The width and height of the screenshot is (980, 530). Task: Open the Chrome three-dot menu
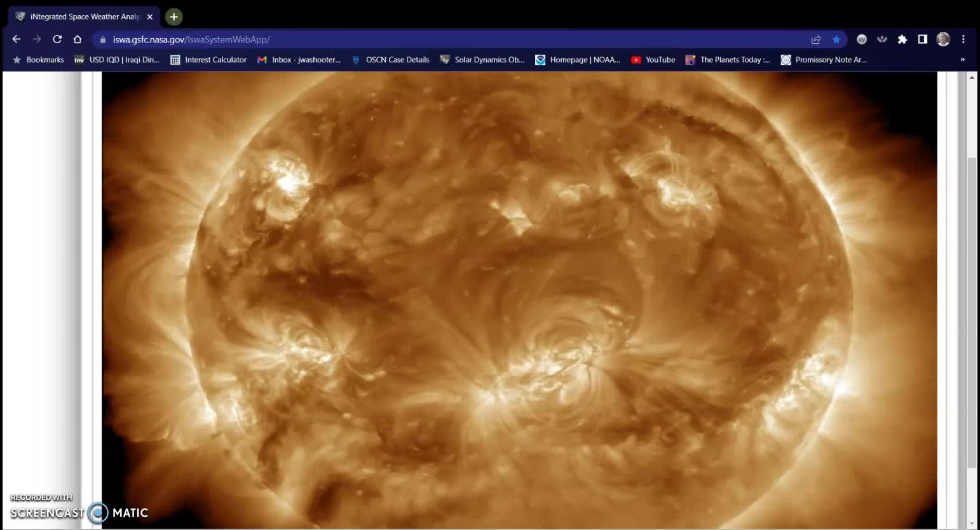click(963, 39)
